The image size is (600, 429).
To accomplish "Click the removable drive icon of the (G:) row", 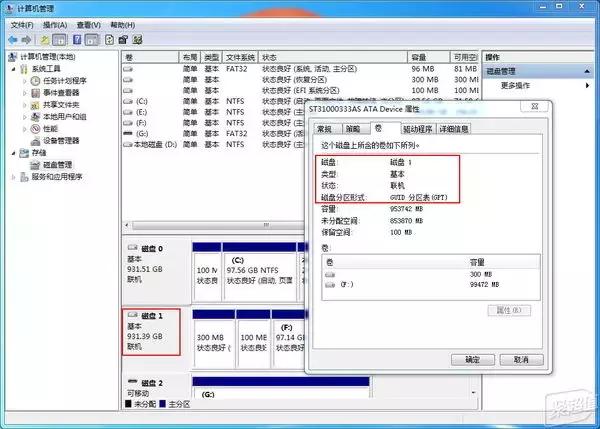I will [128, 134].
